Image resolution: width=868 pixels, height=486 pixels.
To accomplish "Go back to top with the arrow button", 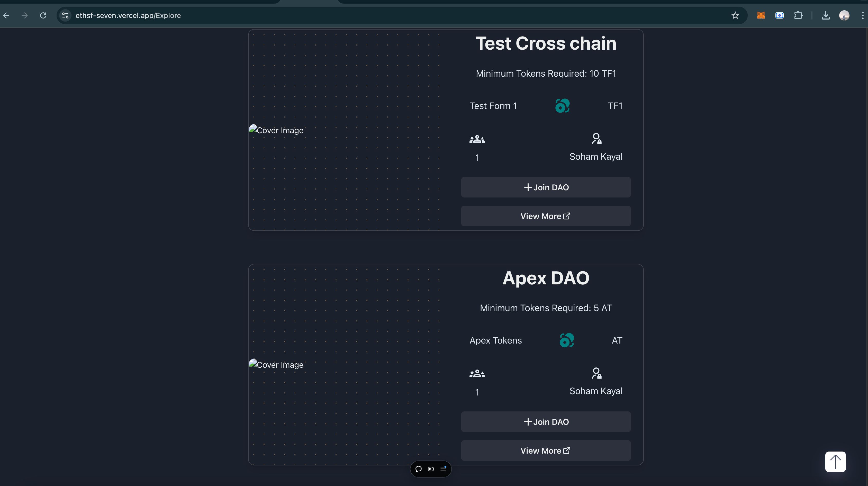I will tap(835, 462).
